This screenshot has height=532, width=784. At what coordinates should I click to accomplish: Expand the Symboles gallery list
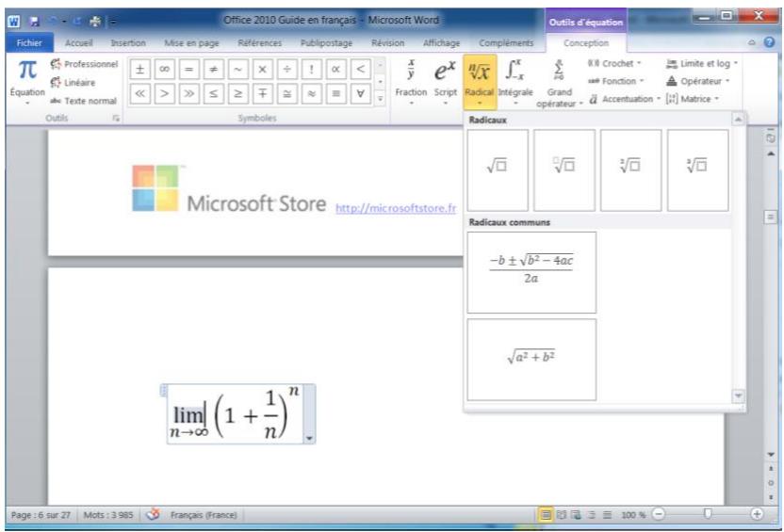[x=380, y=99]
